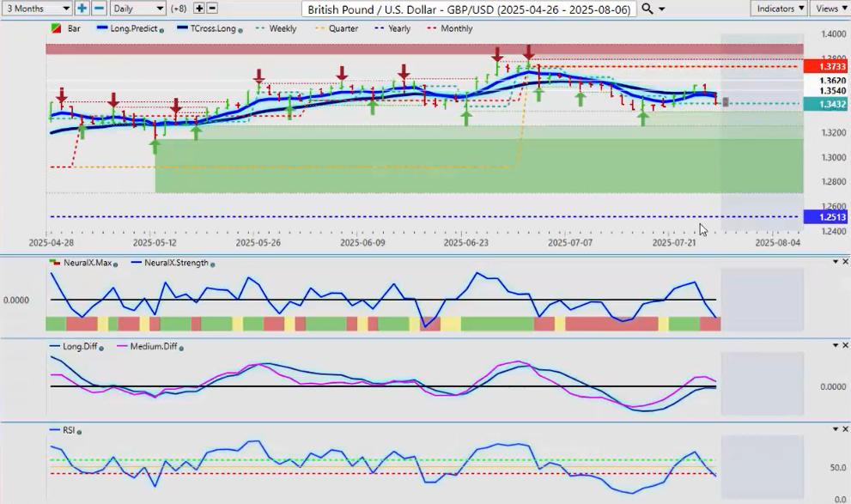
Task: Toggle the NeuralX.Strength legend entry
Action: click(x=176, y=264)
